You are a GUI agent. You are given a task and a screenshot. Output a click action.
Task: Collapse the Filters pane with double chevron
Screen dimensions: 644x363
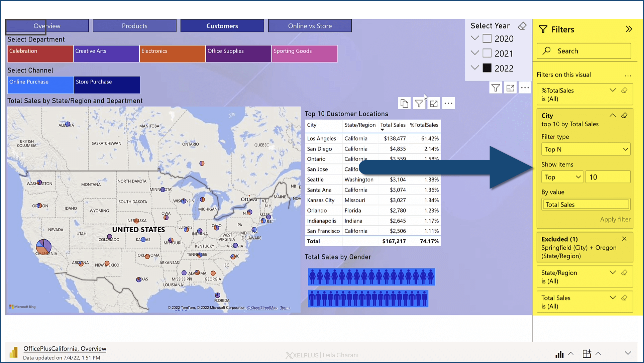[x=629, y=29]
